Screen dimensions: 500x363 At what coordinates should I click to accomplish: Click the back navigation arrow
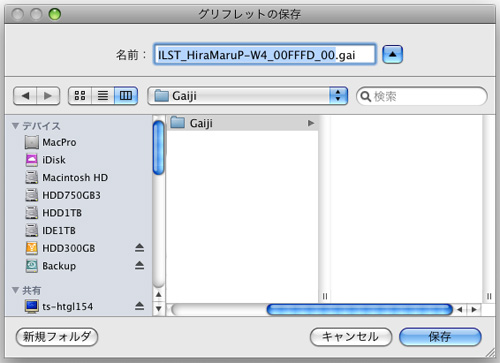tap(25, 96)
